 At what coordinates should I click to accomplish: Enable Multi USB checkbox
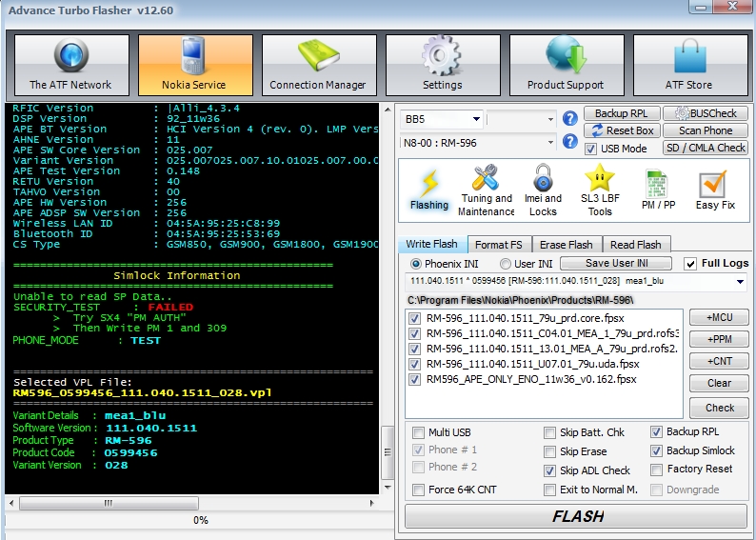[x=419, y=432]
